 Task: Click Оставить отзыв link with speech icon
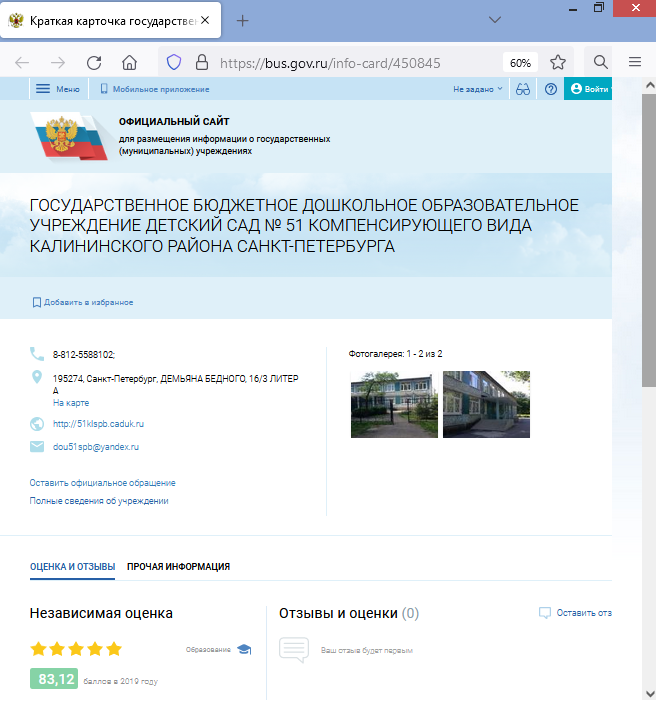pyautogui.click(x=575, y=613)
